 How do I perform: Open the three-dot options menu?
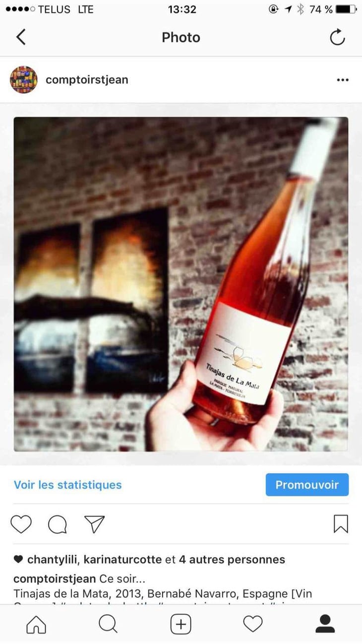pos(343,80)
